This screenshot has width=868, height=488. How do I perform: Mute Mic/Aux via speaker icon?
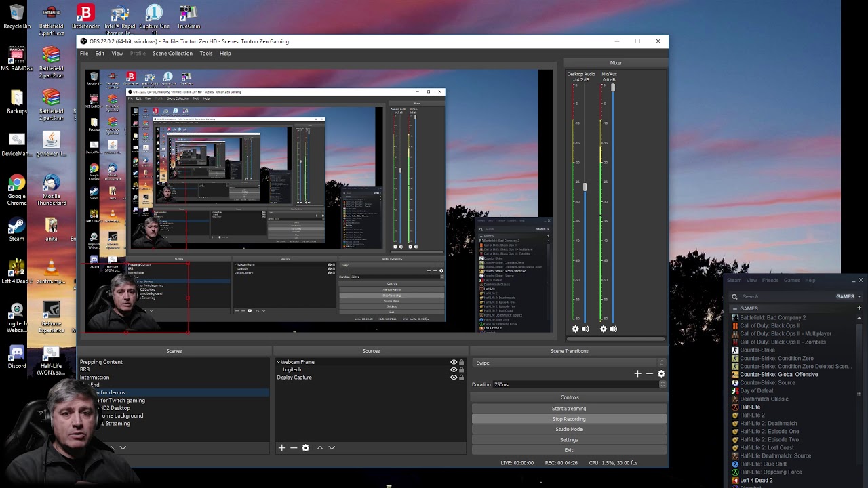pyautogui.click(x=613, y=329)
